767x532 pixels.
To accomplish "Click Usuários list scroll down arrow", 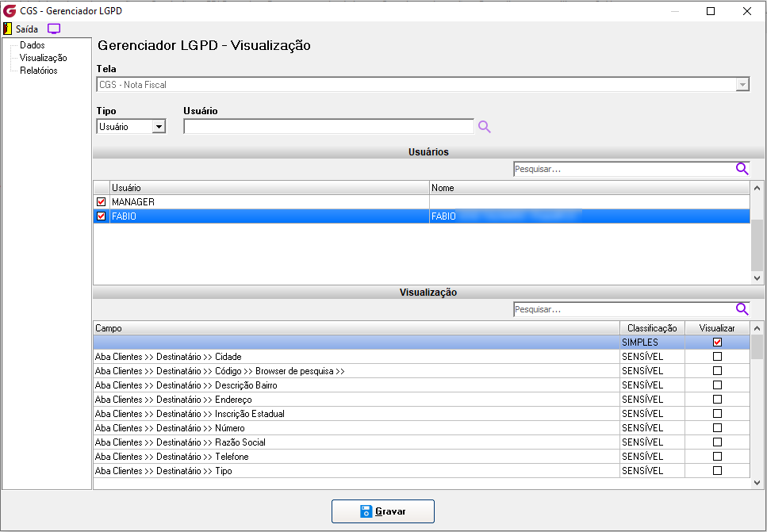I will (x=757, y=278).
